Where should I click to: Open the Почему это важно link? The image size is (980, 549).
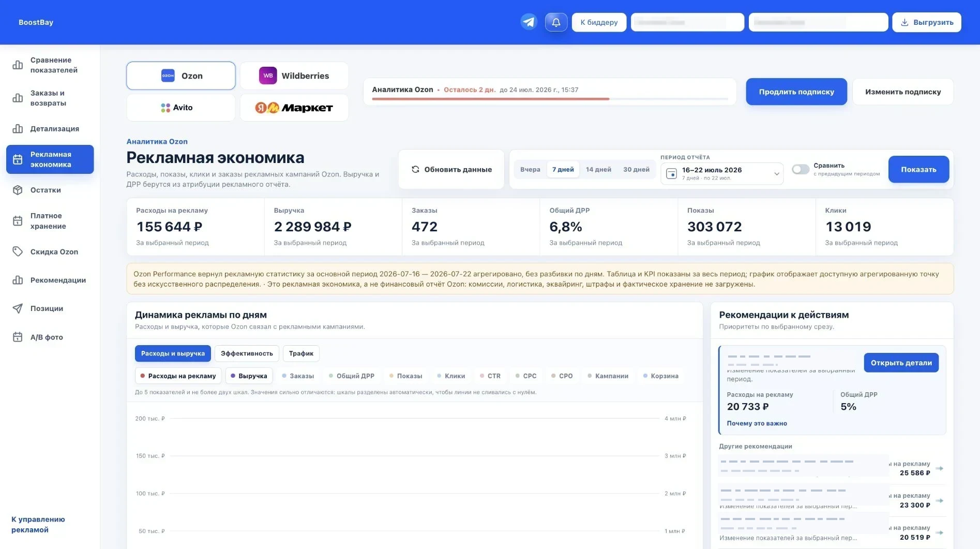point(757,423)
